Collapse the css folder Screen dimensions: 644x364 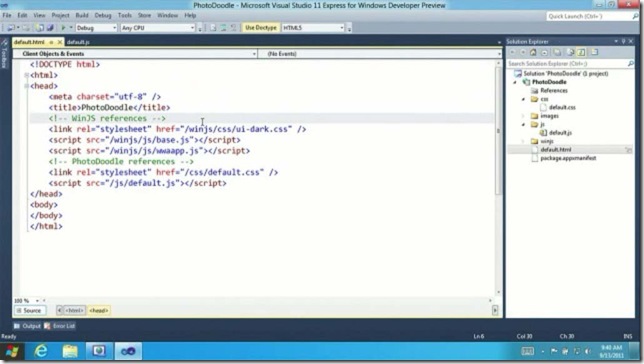click(523, 99)
